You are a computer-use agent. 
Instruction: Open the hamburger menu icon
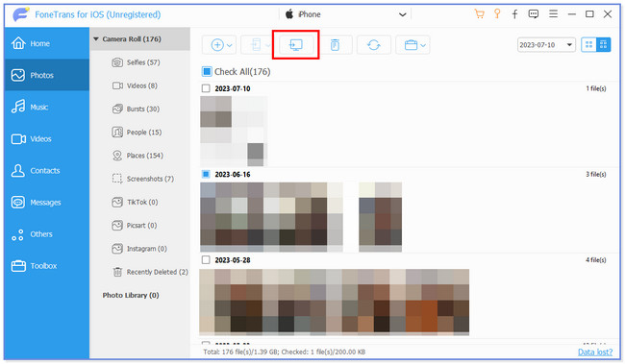tap(553, 14)
